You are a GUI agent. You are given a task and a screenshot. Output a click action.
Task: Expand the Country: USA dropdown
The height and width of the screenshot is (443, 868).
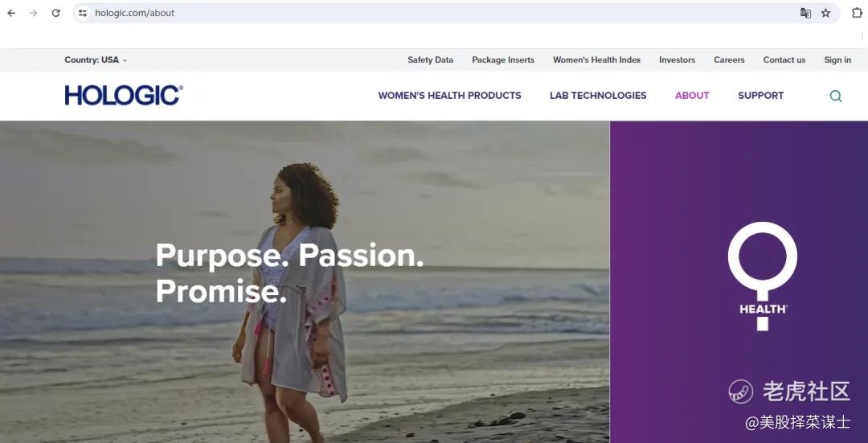pyautogui.click(x=96, y=59)
